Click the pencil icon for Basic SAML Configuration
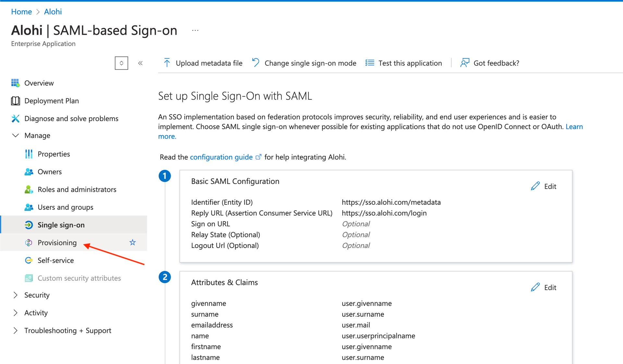The image size is (623, 364). tap(535, 186)
